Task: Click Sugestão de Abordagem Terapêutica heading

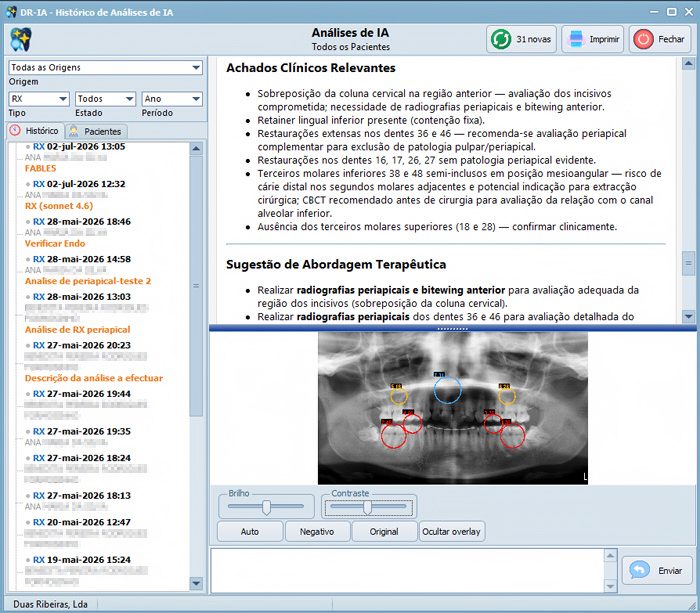Action: coord(336,264)
